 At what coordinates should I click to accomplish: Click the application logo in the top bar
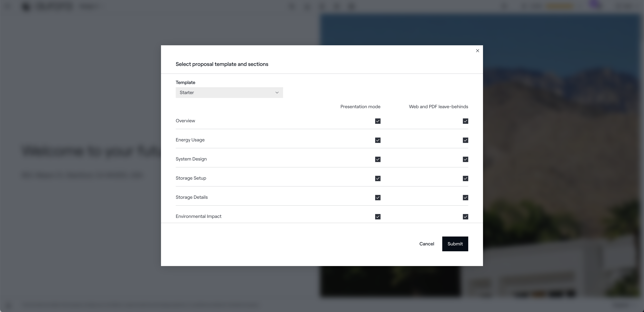coord(26,7)
